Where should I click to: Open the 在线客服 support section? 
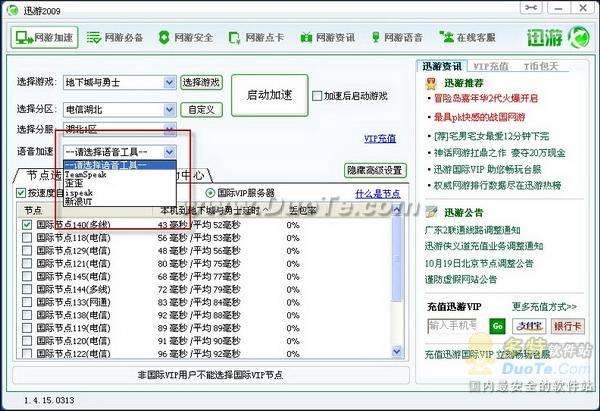coord(467,38)
